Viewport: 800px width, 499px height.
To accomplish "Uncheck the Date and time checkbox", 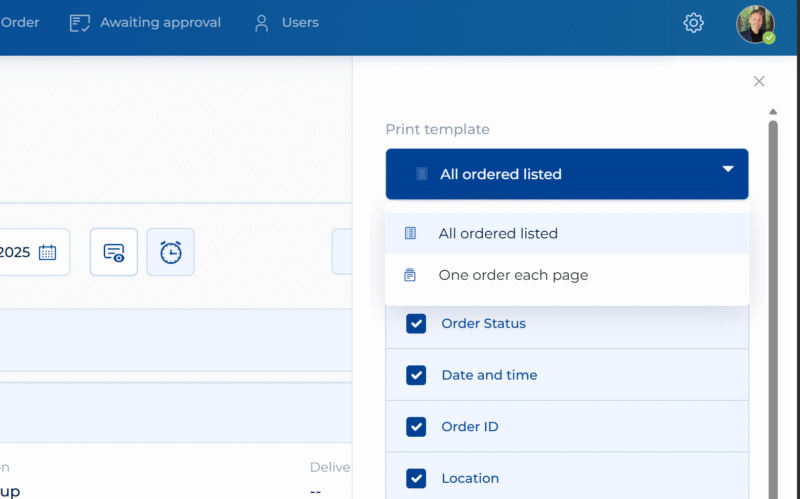I will [416, 375].
